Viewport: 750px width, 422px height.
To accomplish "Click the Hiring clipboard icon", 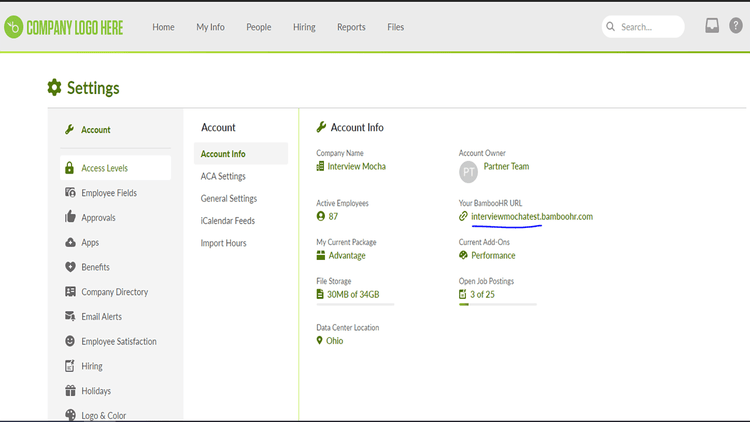I will tap(70, 366).
